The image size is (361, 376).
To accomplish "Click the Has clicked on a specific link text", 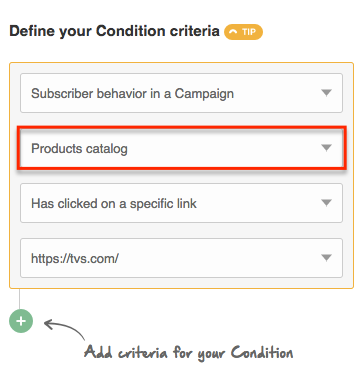I will [x=114, y=203].
